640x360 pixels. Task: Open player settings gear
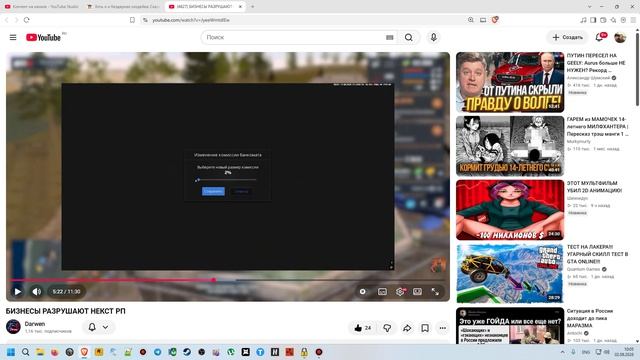[x=400, y=291]
